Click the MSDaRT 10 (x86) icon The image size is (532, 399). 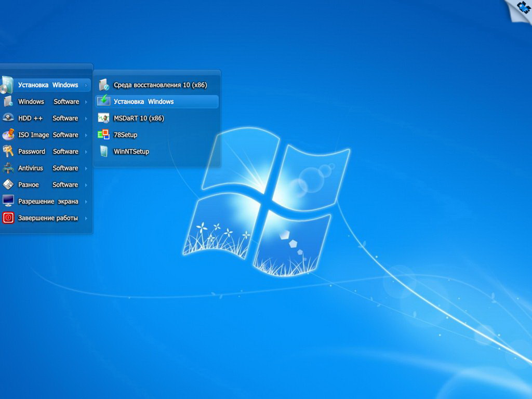click(x=103, y=118)
